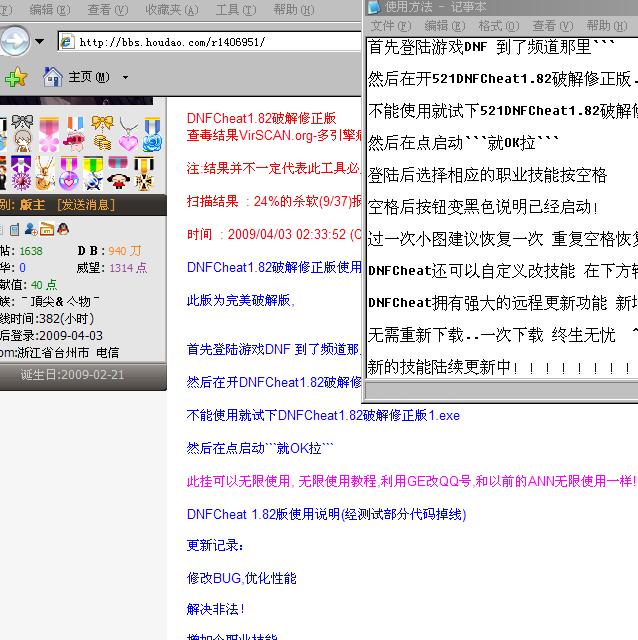638x640 pixels.
Task: Click the line DNFCheat 1.82版使用说明
Action: (x=327, y=514)
